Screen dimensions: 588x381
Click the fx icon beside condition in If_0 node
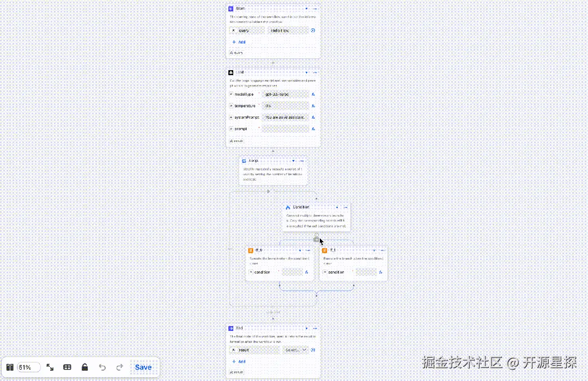(x=306, y=272)
